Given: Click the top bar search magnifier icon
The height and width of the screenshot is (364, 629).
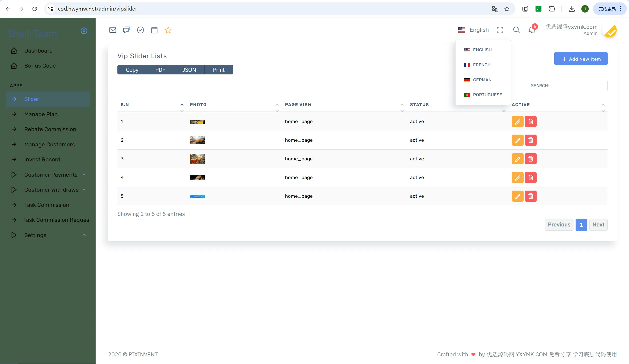Looking at the screenshot, I should tap(516, 30).
